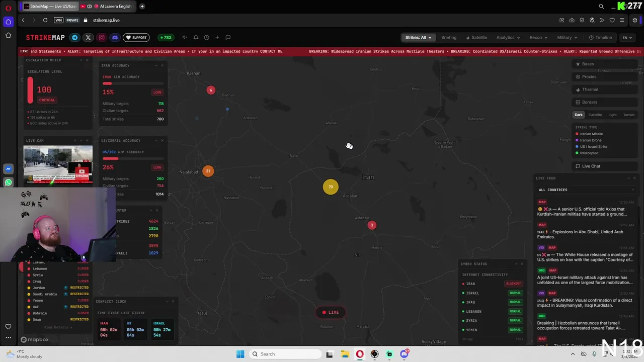Viewport: 644px width, 362px height.
Task: Click the heart Support button
Action: point(136,37)
